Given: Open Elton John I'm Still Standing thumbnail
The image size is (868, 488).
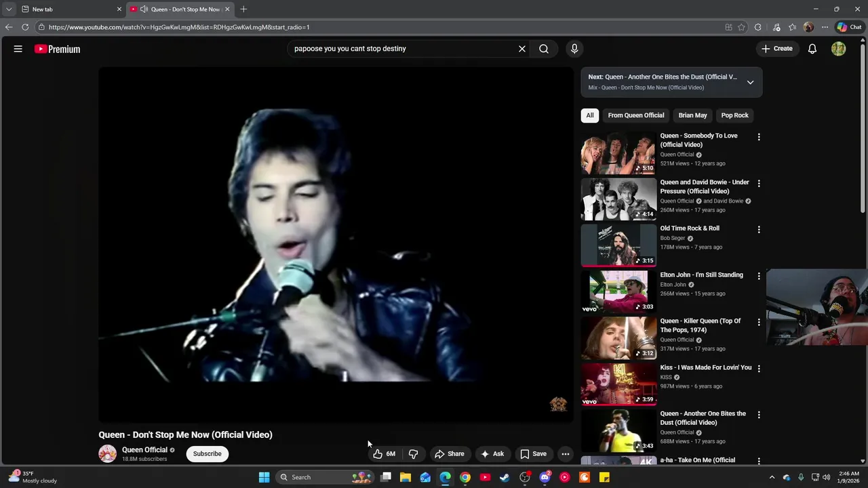Looking at the screenshot, I should pyautogui.click(x=618, y=291).
